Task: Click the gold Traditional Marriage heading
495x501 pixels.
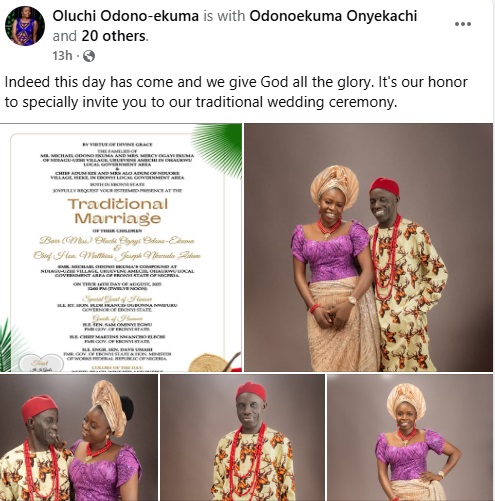Action: click(118, 211)
